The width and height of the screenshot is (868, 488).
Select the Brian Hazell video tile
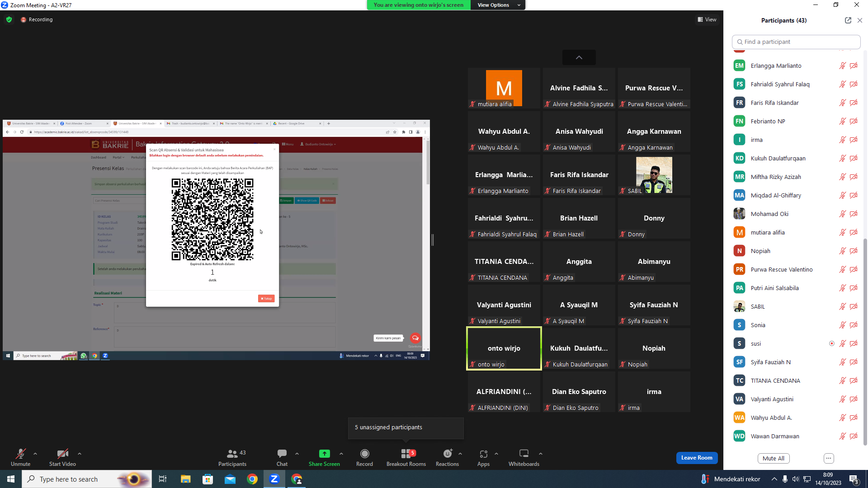click(x=579, y=218)
